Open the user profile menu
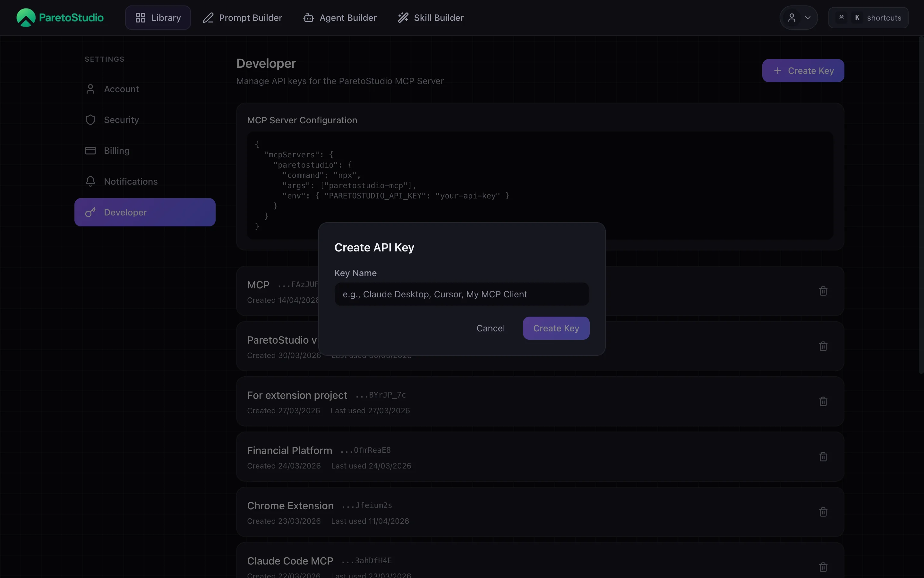 tap(798, 18)
